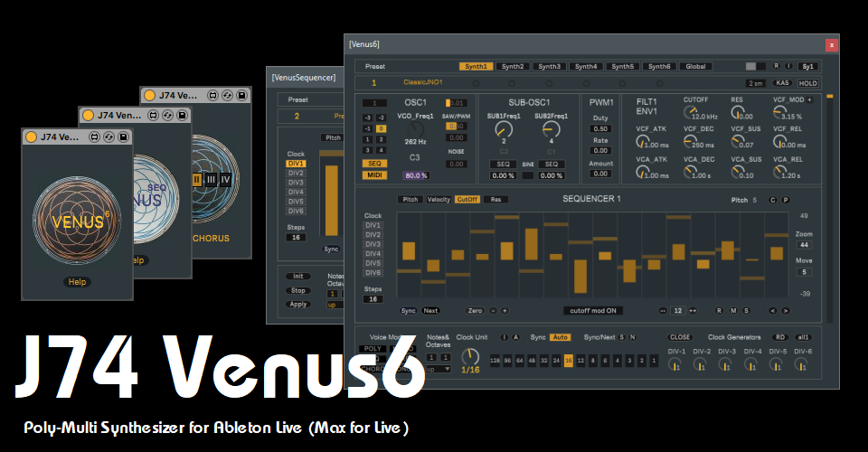Toggle Sync Auto button
The height and width of the screenshot is (452, 868).
(561, 337)
